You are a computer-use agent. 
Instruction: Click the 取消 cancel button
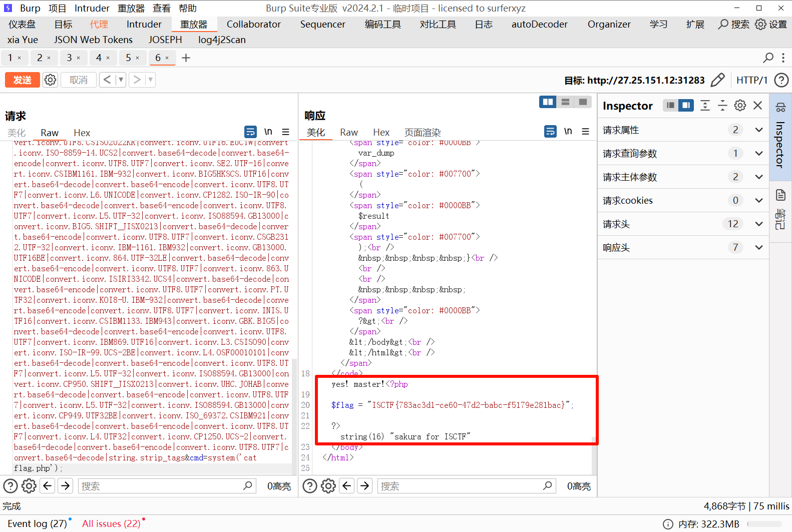(x=79, y=80)
